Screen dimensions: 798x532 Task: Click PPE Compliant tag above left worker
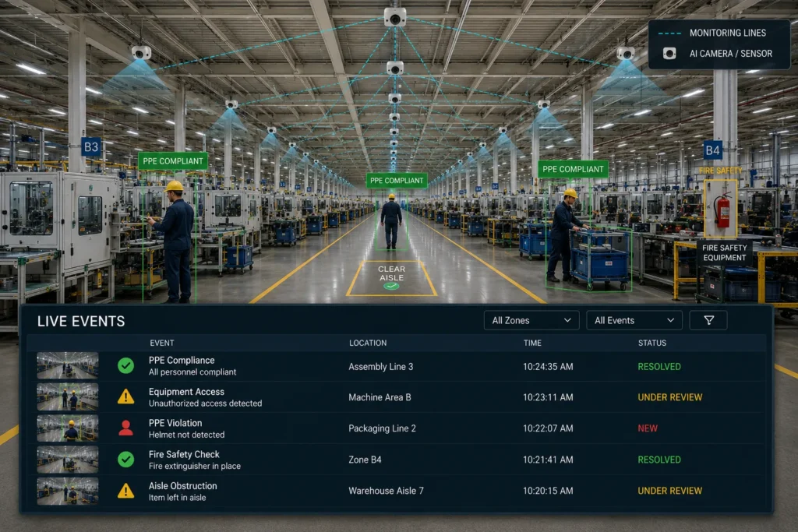(173, 160)
